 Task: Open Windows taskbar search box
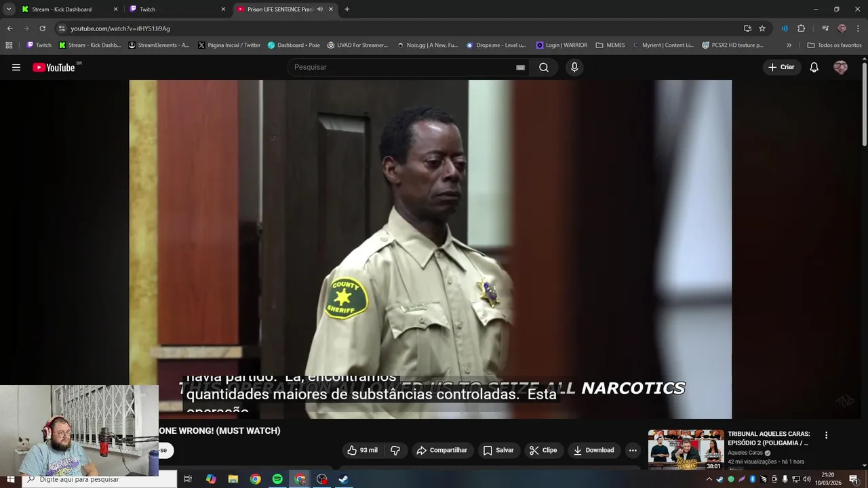[x=100, y=479]
